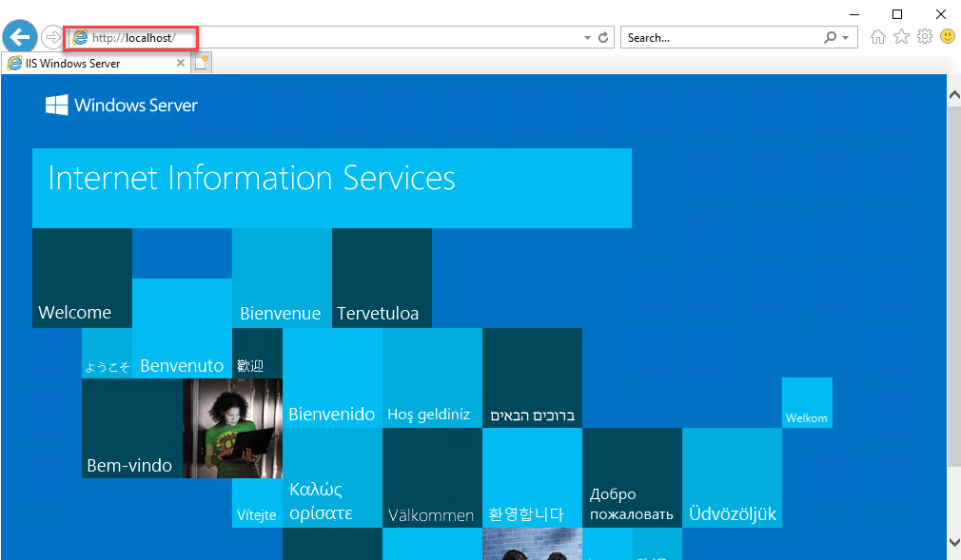Maximize the browser window

tap(897, 14)
